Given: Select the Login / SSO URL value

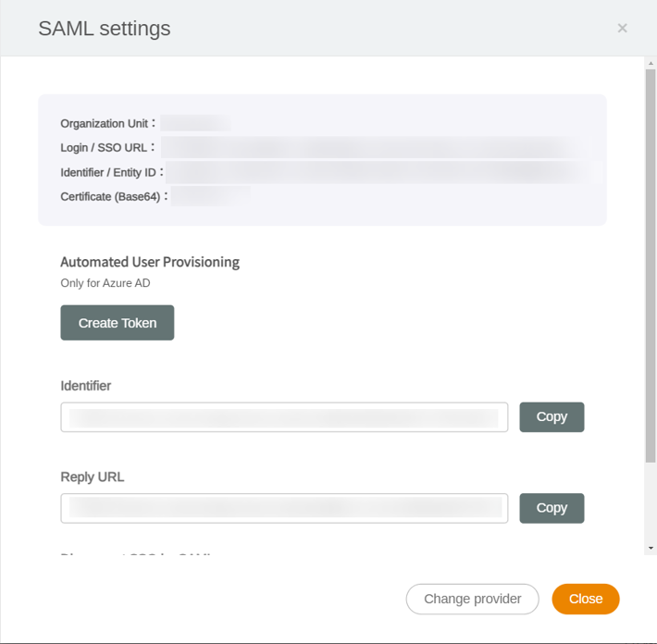Looking at the screenshot, I should [370, 148].
